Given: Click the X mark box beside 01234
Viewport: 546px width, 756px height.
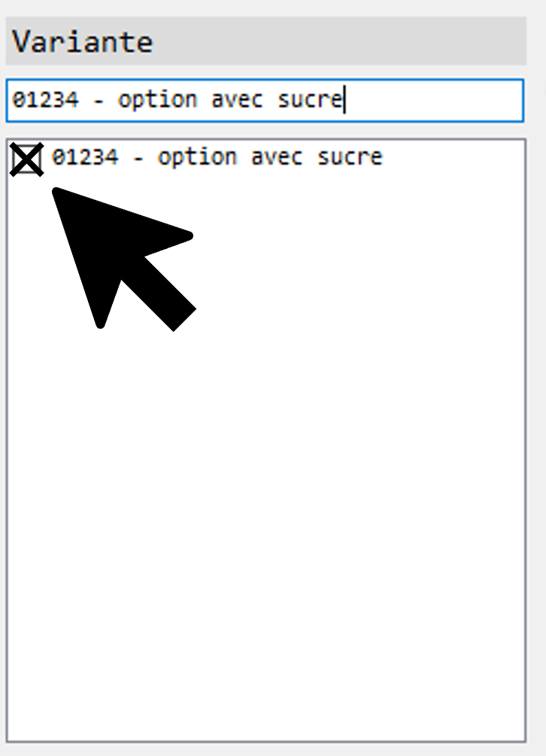Looking at the screenshot, I should tap(26, 159).
